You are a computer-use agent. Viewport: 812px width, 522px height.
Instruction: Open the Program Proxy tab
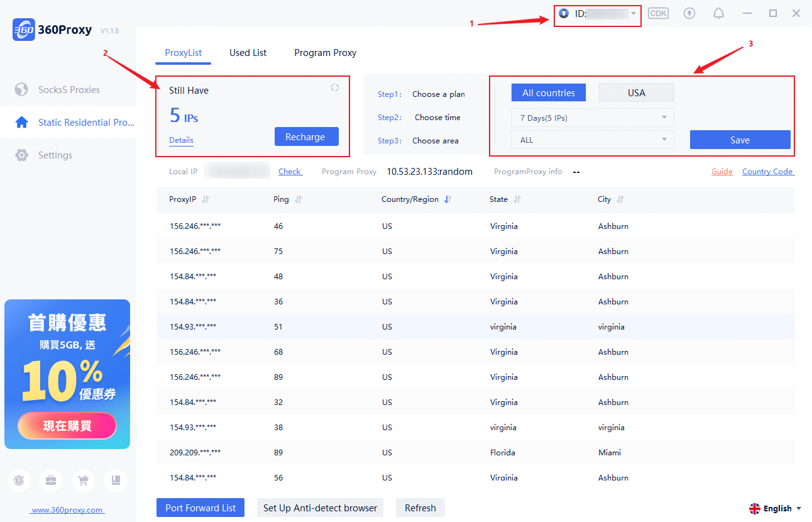pyautogui.click(x=325, y=53)
